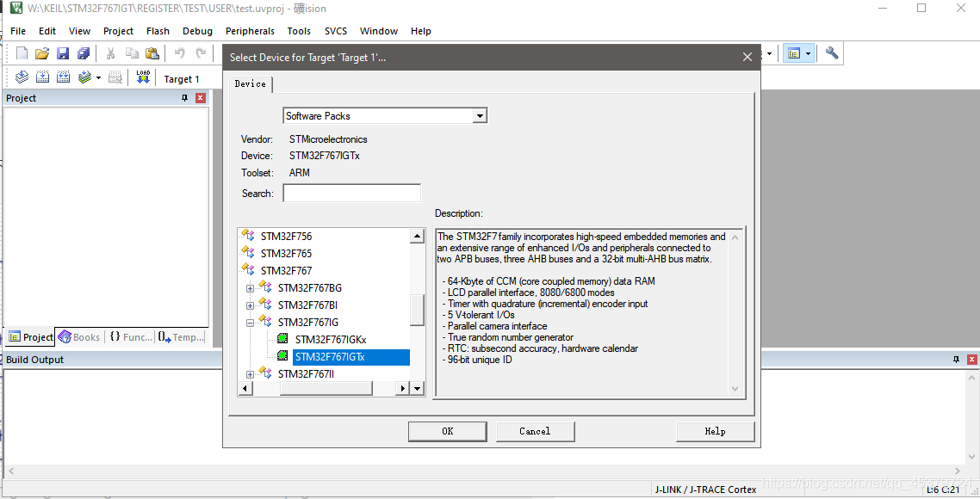Switch to the Project panel tab
980x499 pixels.
click(31, 337)
